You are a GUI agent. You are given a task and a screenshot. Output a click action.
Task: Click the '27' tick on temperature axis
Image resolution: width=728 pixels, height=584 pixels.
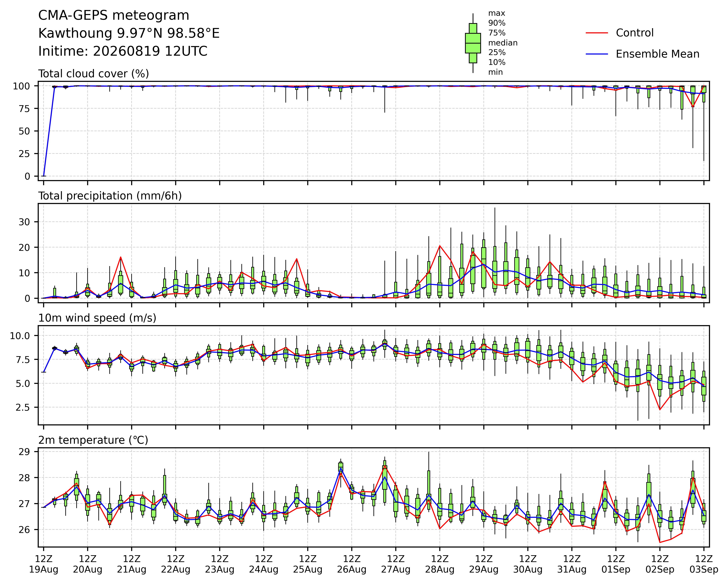pos(24,504)
